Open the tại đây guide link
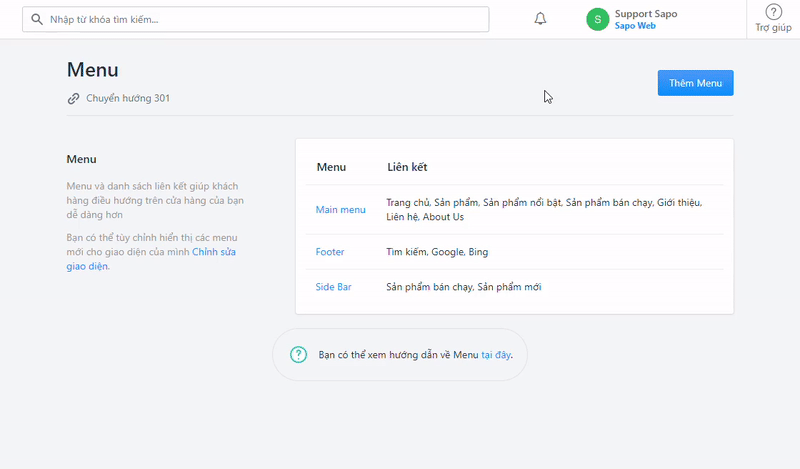Image resolution: width=800 pixels, height=469 pixels. click(x=496, y=355)
